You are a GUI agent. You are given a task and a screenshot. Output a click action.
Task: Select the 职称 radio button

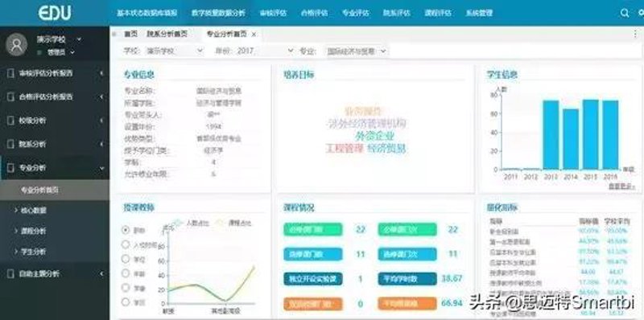tap(126, 230)
